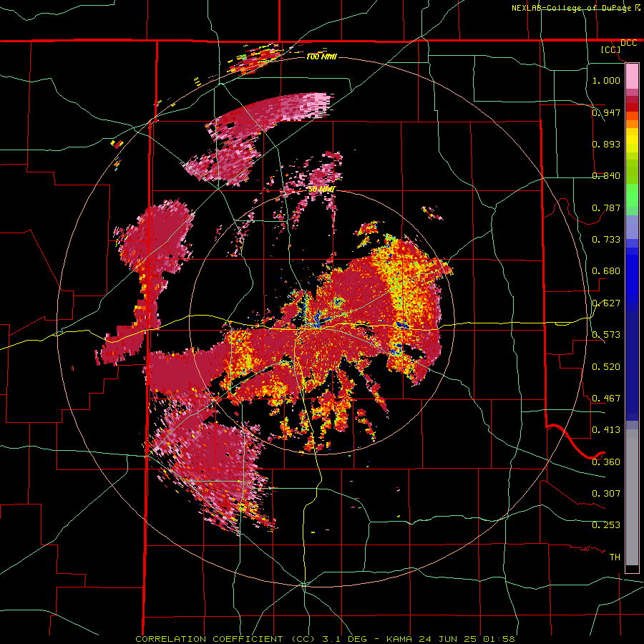
Task: Click the 100 NMI range ring label
Action: point(321,57)
